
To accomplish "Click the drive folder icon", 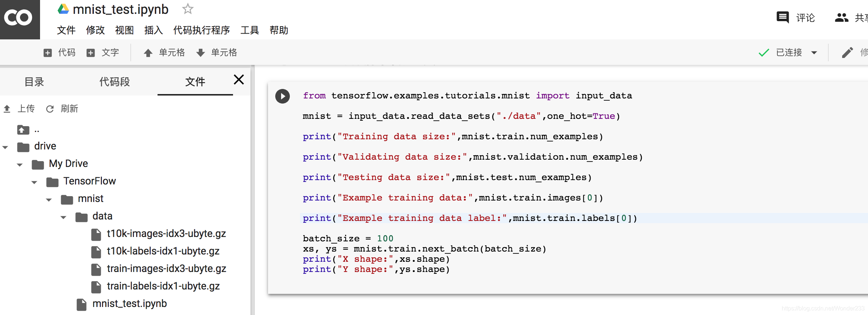I will point(23,147).
